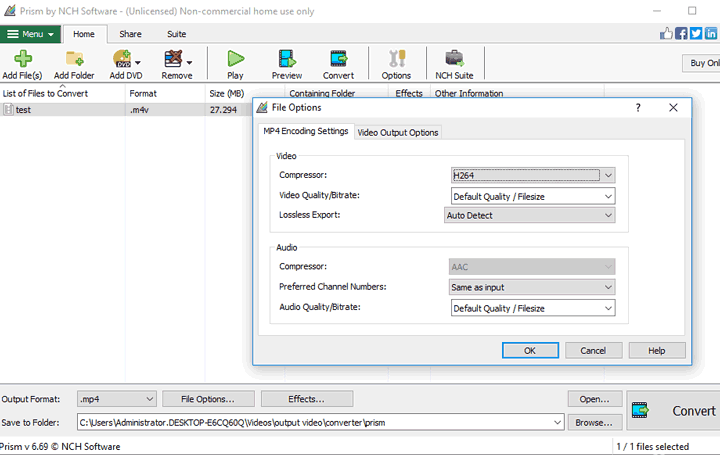Click the Convert toolbar icon
Viewport: 720px width, 455px height.
pyautogui.click(x=338, y=64)
